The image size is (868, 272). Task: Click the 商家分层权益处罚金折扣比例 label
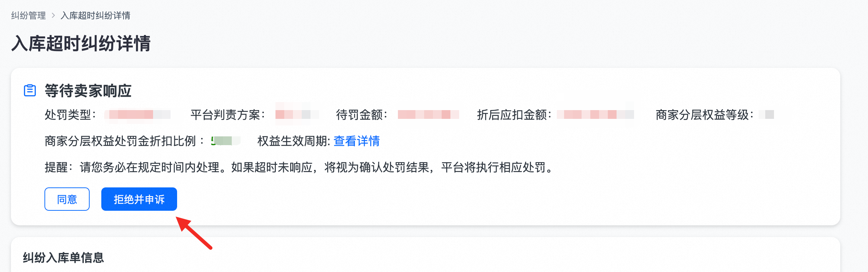tap(124, 141)
